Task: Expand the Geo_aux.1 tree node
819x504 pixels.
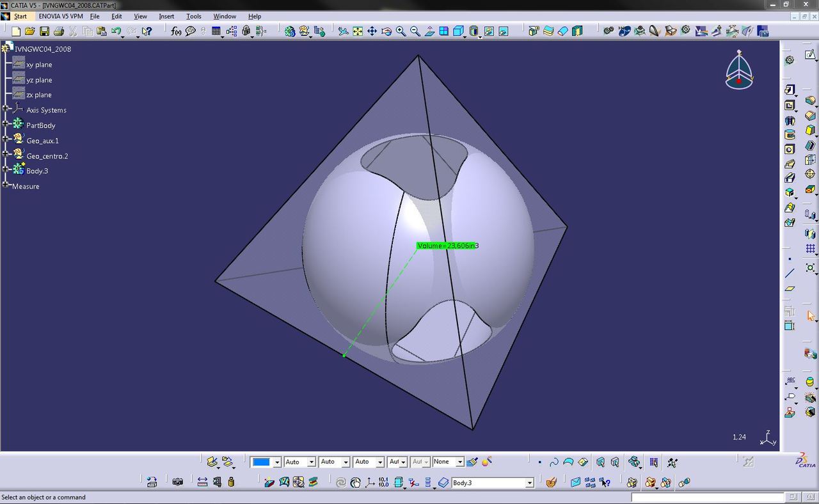Action: coord(5,139)
